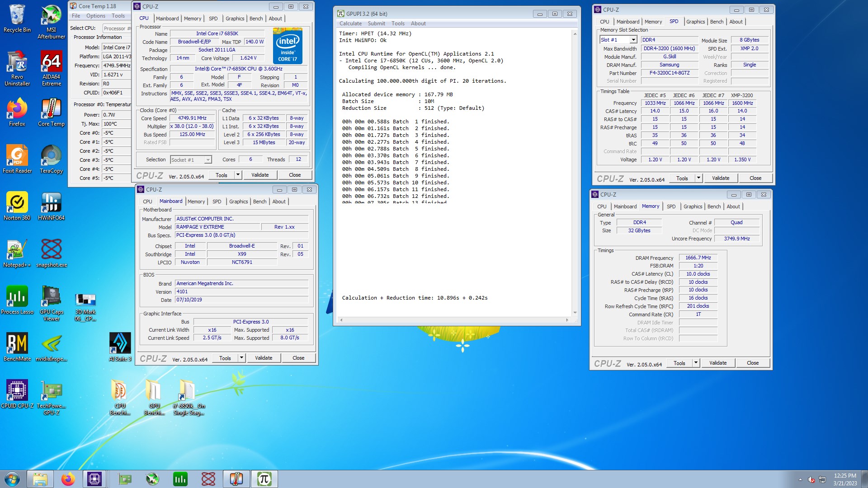Open 3D Mark 06 desktop icon
Viewport: 868px width, 488px height.
pyautogui.click(x=85, y=306)
